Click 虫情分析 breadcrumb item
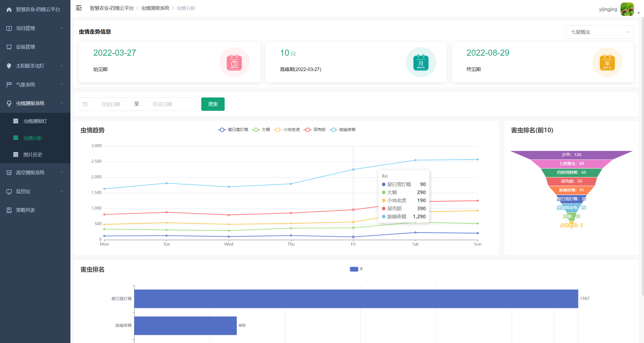The image size is (644, 343). [186, 8]
